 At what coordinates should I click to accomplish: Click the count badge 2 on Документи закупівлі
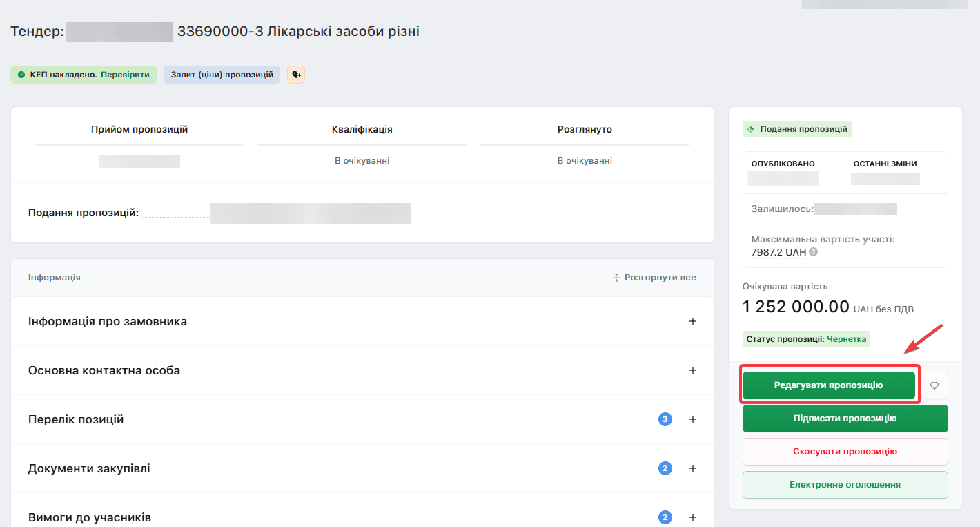click(665, 468)
